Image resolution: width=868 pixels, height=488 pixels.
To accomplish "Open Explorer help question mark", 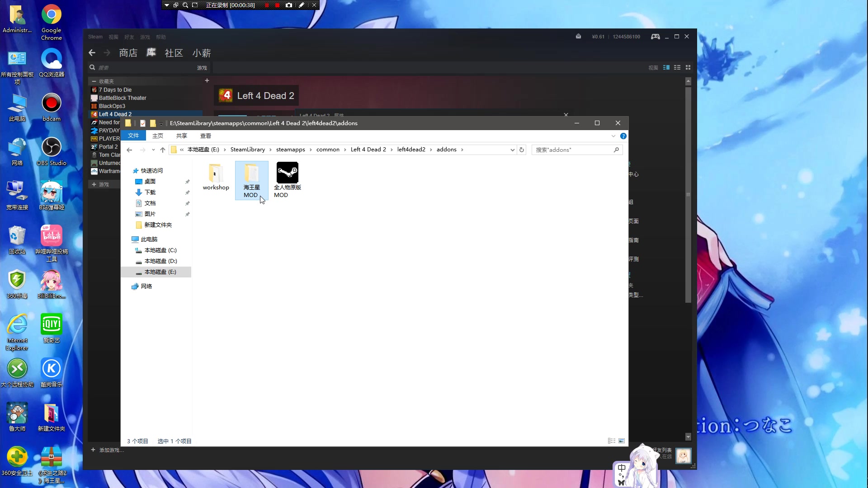I will point(623,136).
